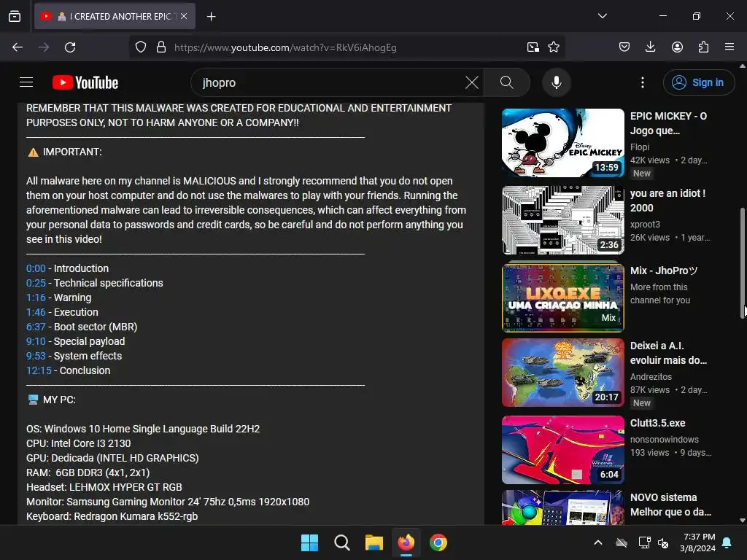
Task: Open a new browser tab
Action: point(212,17)
